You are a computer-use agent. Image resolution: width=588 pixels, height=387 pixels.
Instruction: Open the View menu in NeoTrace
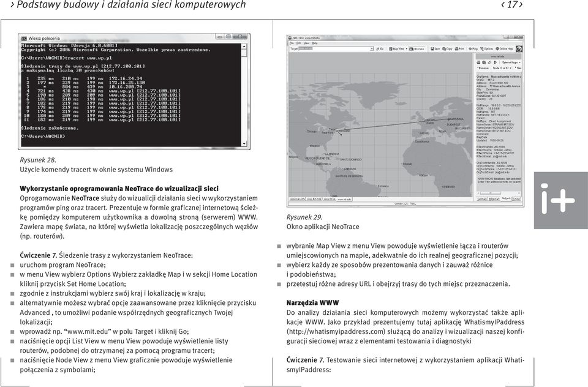point(306,43)
